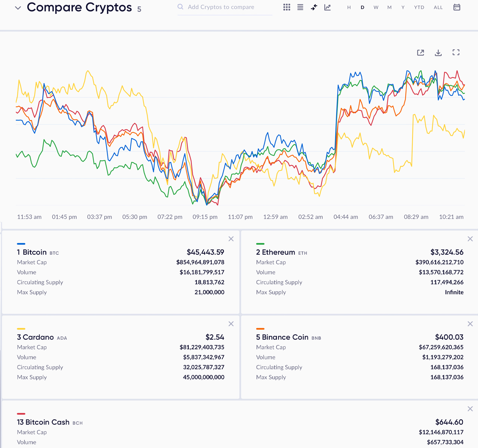Click the green Ethereum color indicator
478x448 pixels.
click(260, 244)
